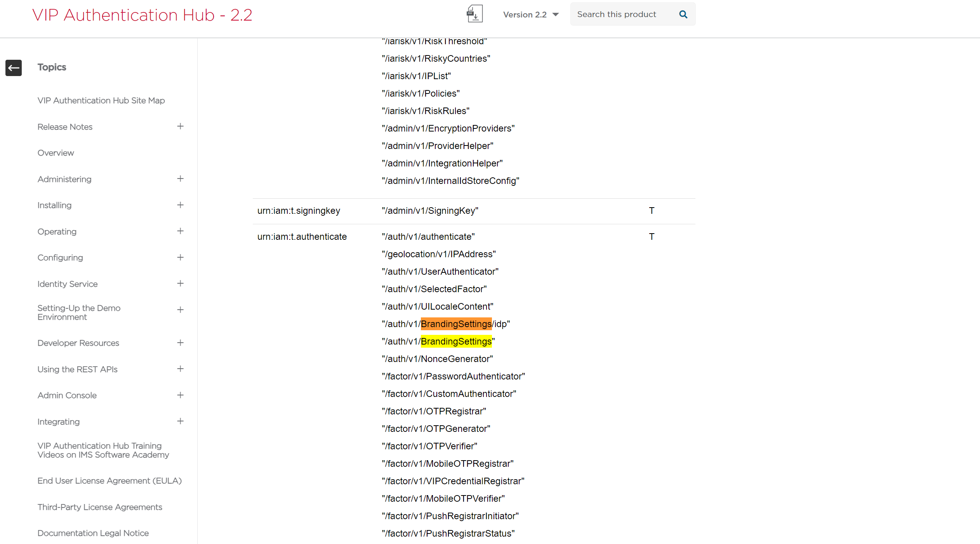Expand Identity Service topic

coord(180,284)
